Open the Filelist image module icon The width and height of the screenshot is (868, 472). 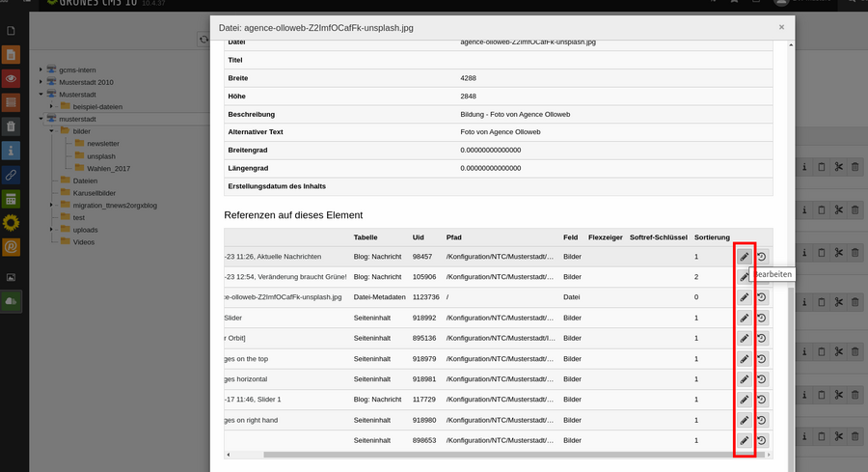pos(11,278)
